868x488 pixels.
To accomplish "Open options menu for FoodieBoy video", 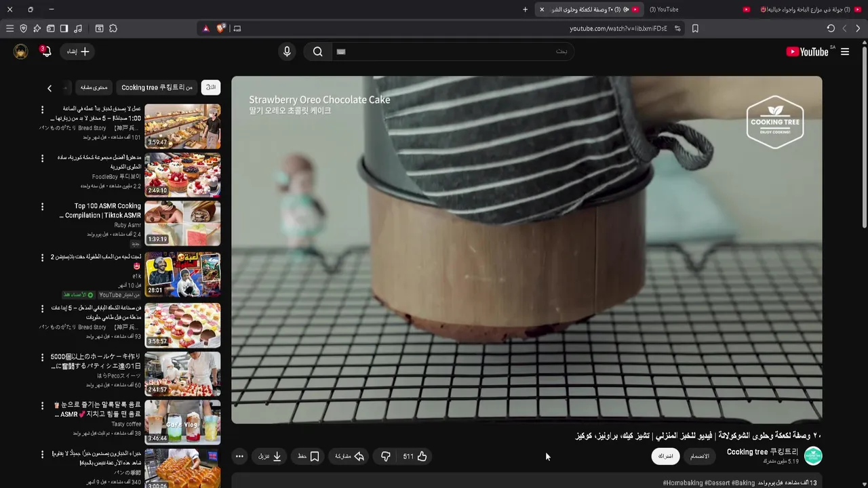I will click(42, 158).
